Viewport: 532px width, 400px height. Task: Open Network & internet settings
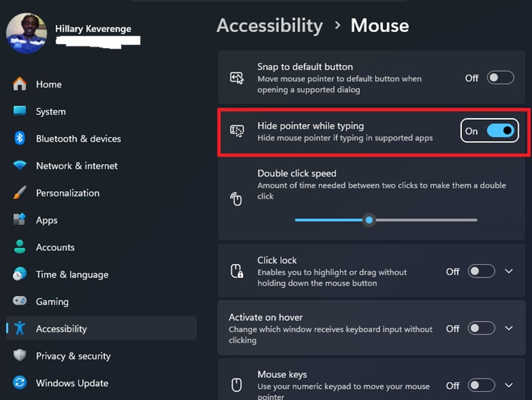click(x=101, y=165)
